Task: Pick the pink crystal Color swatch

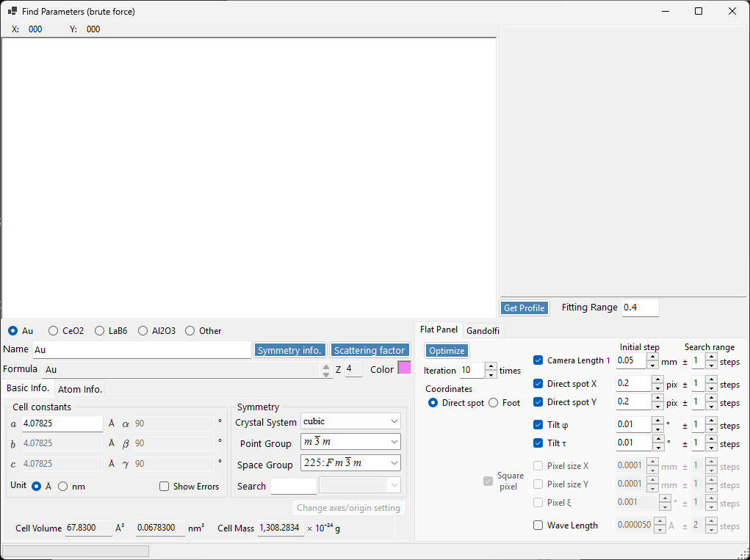Action: pyautogui.click(x=404, y=368)
